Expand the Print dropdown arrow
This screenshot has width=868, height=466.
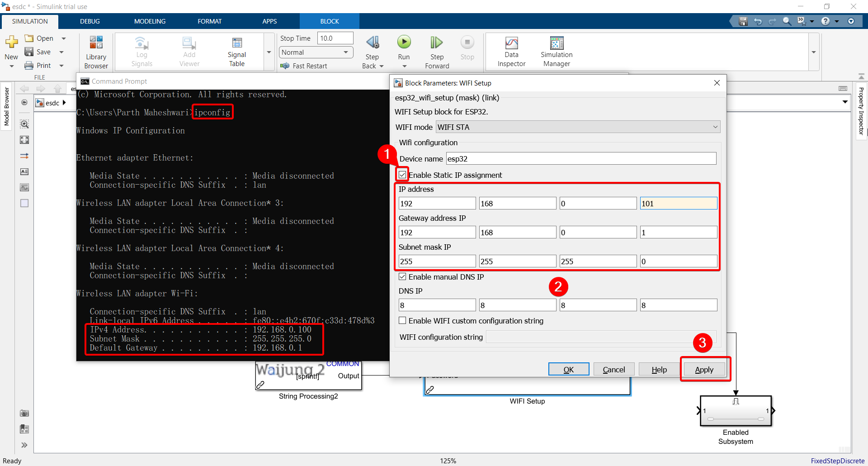click(61, 66)
